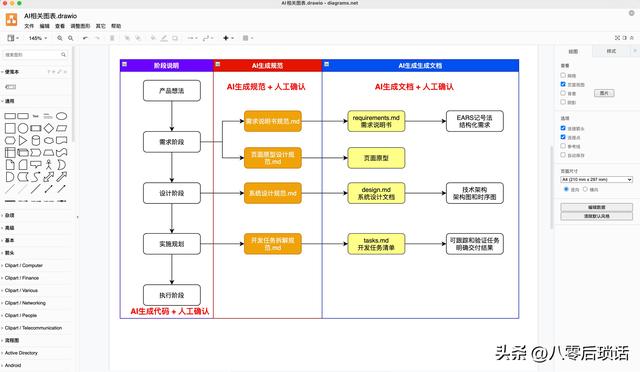Select the parallelogram shape in palette
The height and width of the screenshot is (372, 640).
tap(61, 128)
